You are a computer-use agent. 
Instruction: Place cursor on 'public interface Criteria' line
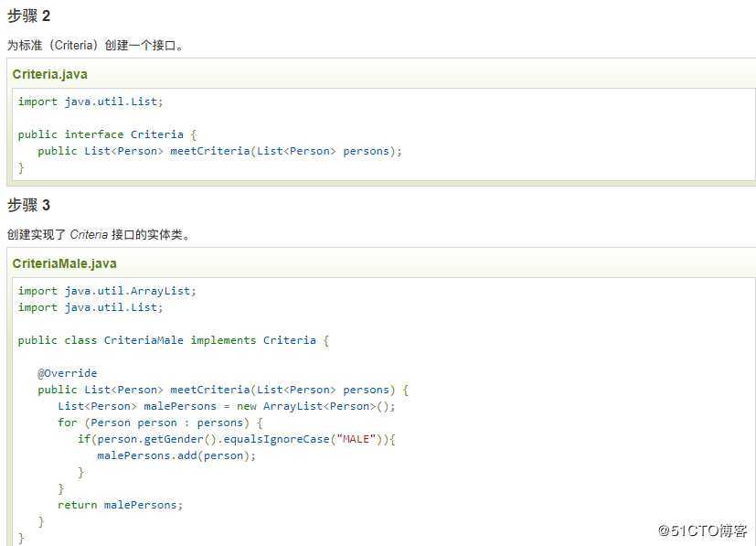tap(101, 134)
